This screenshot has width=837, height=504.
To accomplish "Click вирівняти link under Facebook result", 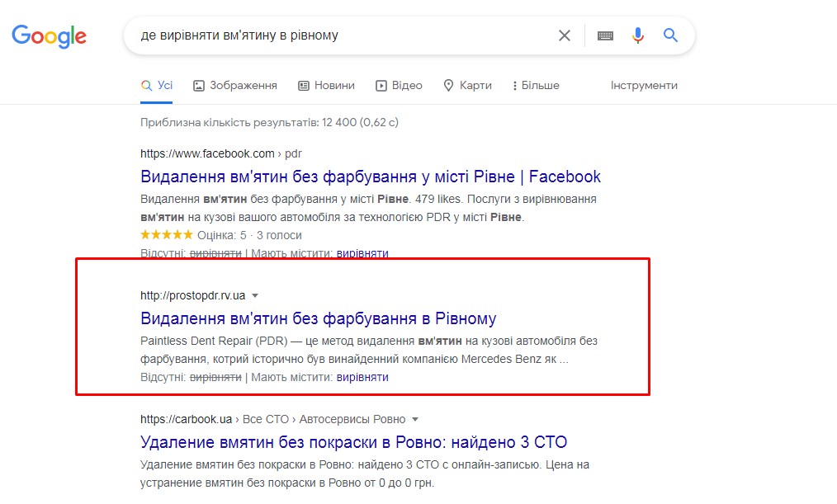I will click(362, 253).
